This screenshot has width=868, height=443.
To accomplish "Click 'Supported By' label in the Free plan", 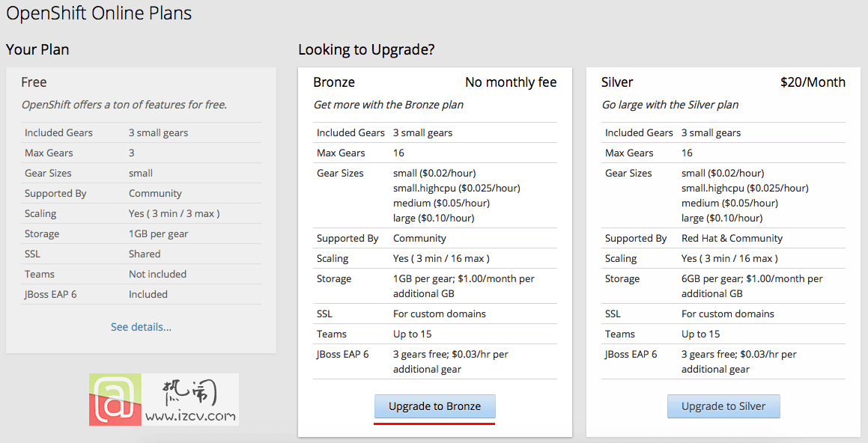I will [55, 194].
